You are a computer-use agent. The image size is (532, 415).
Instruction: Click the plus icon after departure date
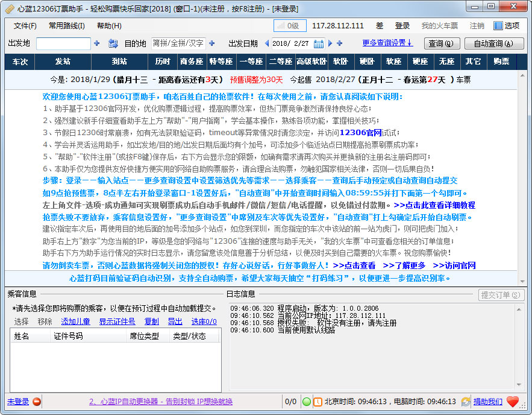click(x=340, y=43)
